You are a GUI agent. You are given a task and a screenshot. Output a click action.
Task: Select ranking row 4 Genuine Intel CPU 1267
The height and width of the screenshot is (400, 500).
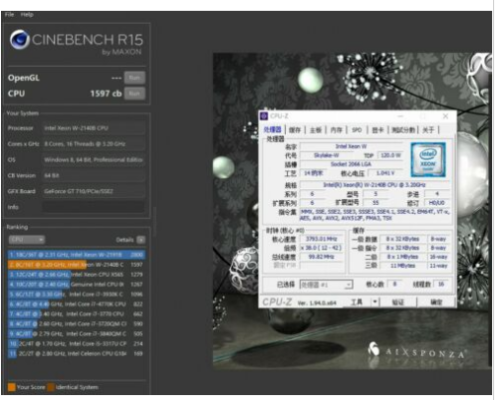(76, 284)
